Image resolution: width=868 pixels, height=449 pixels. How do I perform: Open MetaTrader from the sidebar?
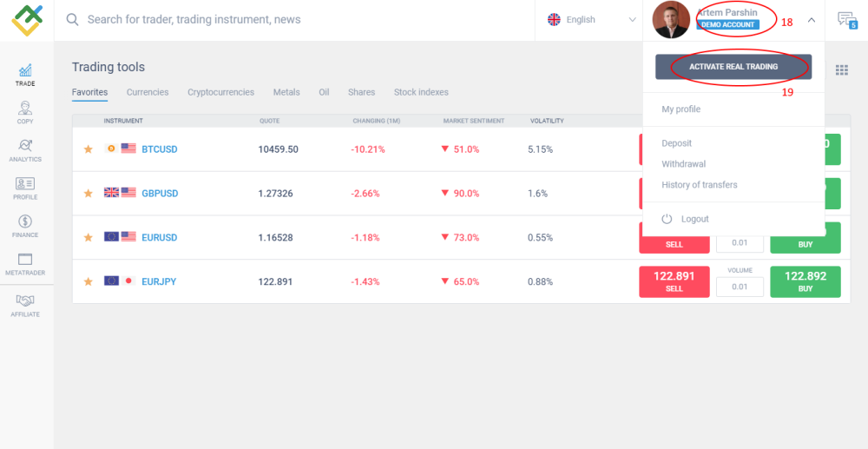(25, 263)
